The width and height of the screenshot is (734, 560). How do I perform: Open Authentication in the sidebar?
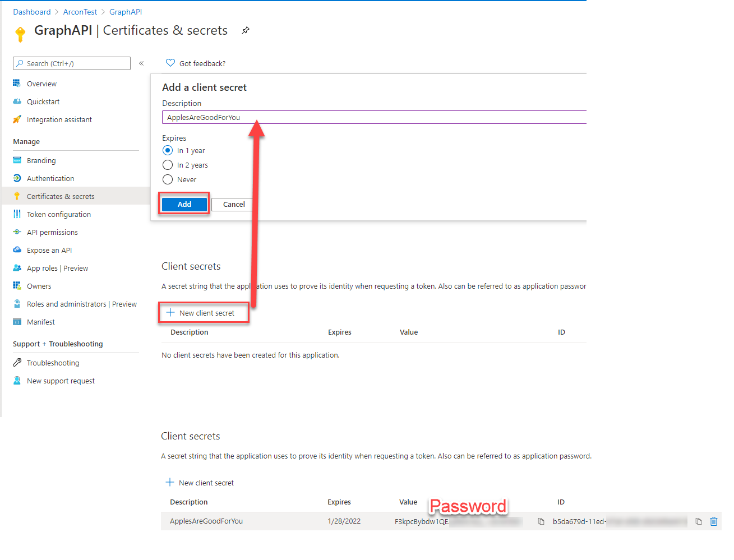50,178
